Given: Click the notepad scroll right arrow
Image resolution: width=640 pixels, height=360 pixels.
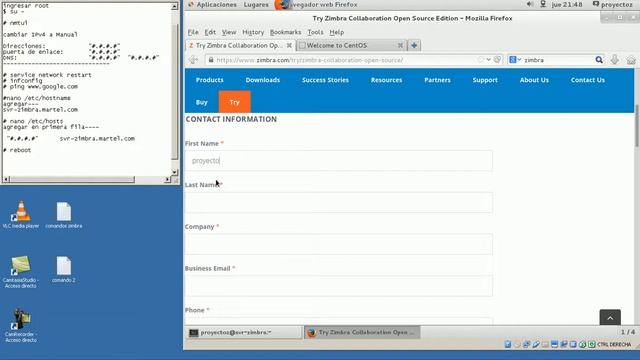Looking at the screenshot, I should (x=167, y=179).
